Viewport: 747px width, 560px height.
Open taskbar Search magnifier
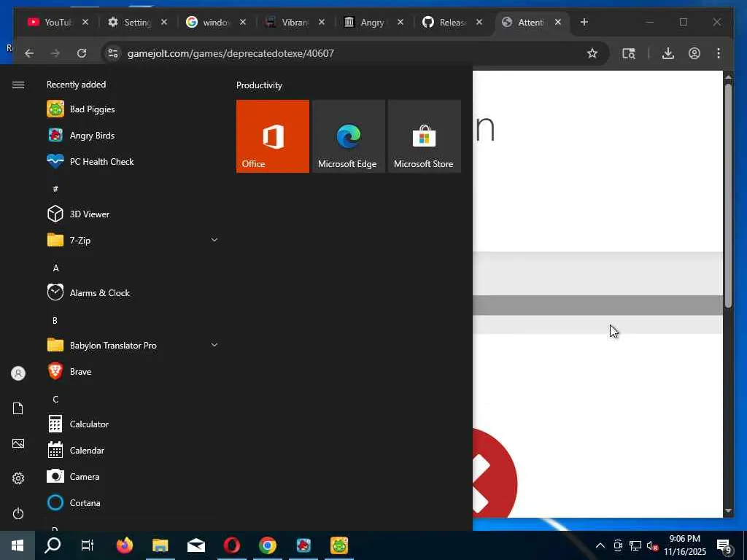point(53,545)
